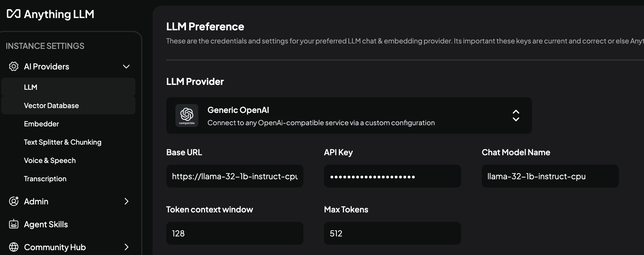
Task: Click the Anything LLM logo icon
Action: click(x=14, y=14)
